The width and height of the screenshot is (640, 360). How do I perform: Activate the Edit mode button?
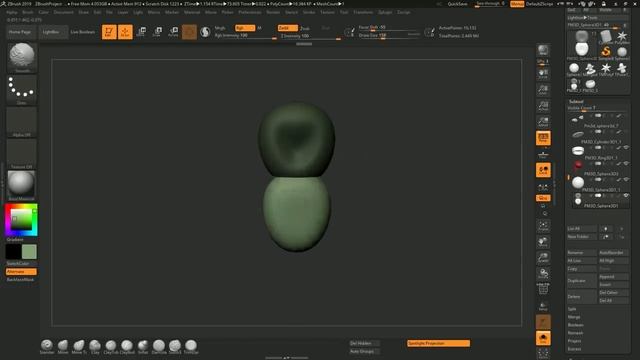[109, 32]
